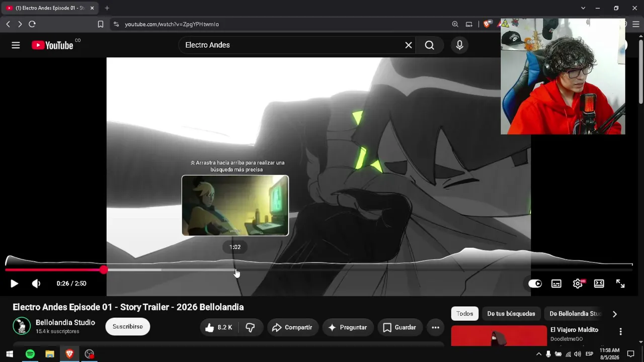Open more actions menu below the video
This screenshot has width=644, height=362.
[436, 327]
